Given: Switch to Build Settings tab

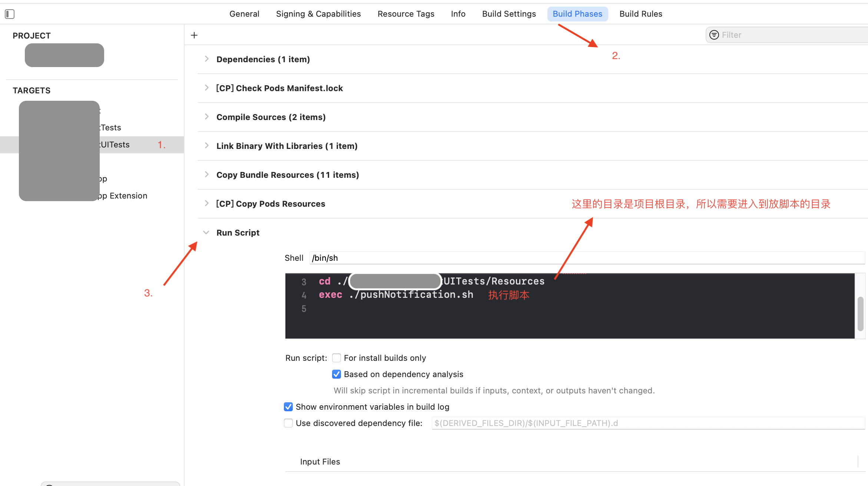Looking at the screenshot, I should click(x=509, y=14).
